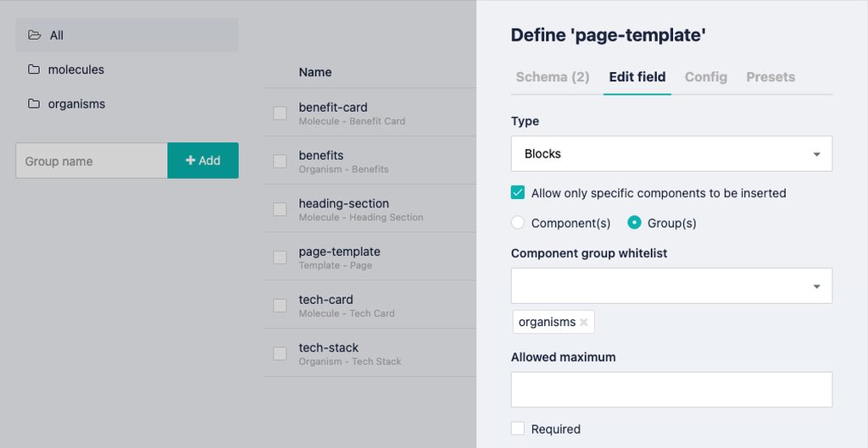This screenshot has width=868, height=448.
Task: Select the Component(s) radio option
Action: click(x=518, y=223)
